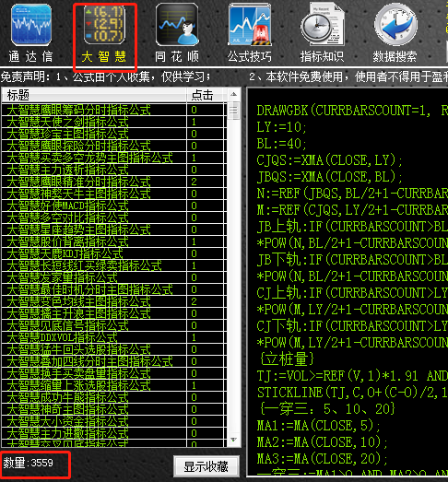Click code line JBQS:=XMA(CLOSE,BL);
448x482 pixels.
[x=329, y=177]
